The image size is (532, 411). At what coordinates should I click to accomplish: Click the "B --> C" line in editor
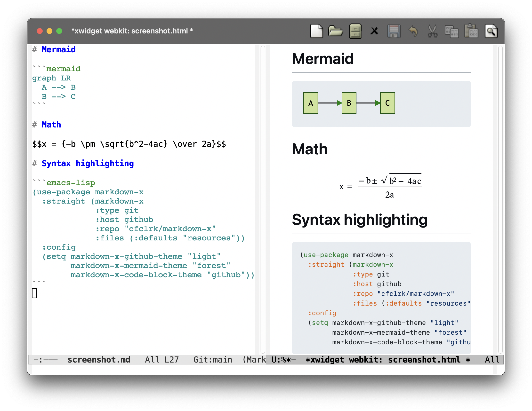click(59, 96)
